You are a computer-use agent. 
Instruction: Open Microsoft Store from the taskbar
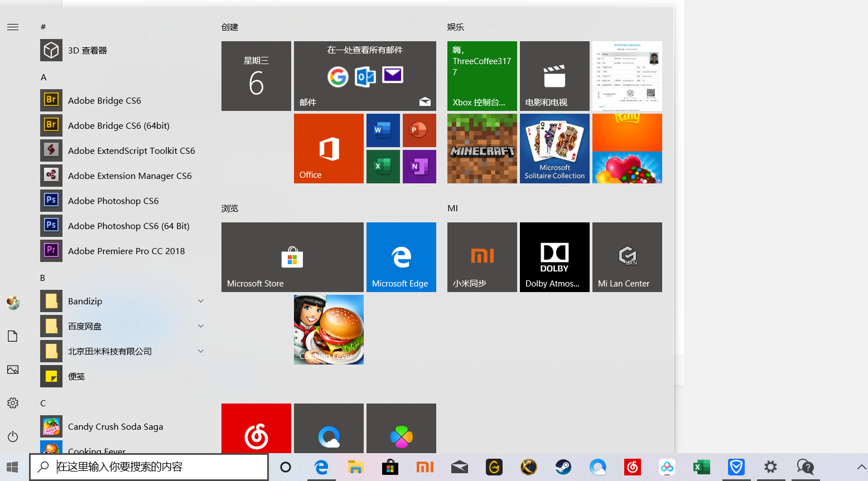pos(390,467)
